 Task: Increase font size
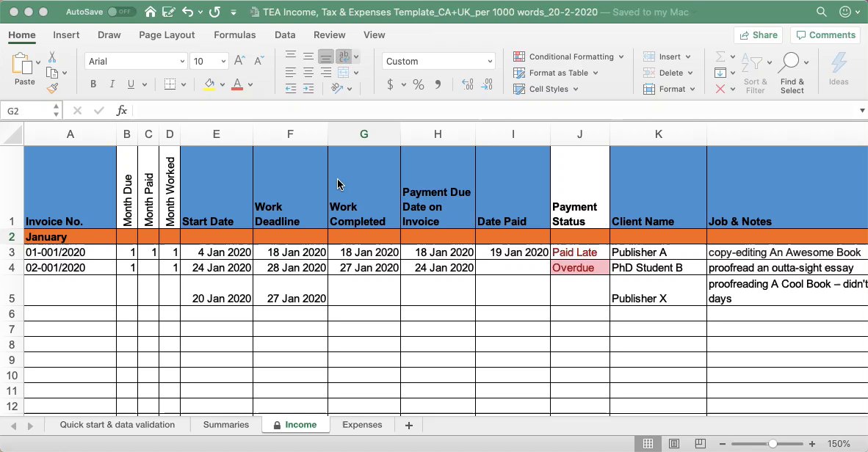pyautogui.click(x=239, y=61)
